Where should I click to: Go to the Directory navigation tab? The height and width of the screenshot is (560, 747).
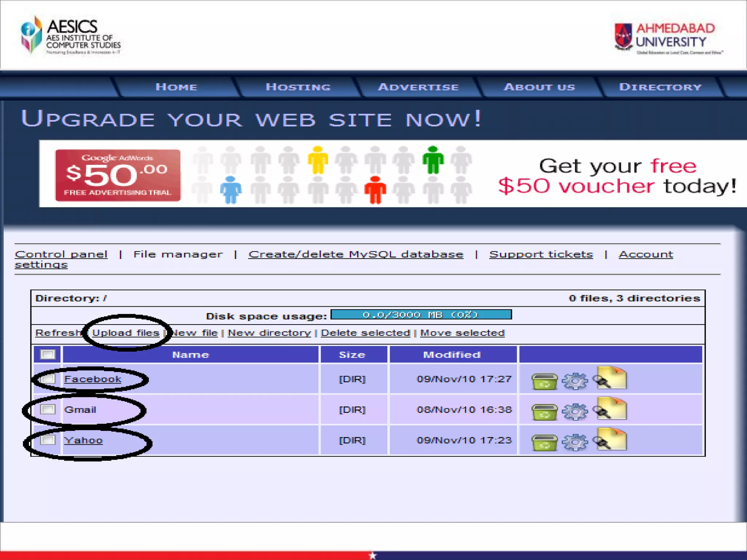(660, 87)
